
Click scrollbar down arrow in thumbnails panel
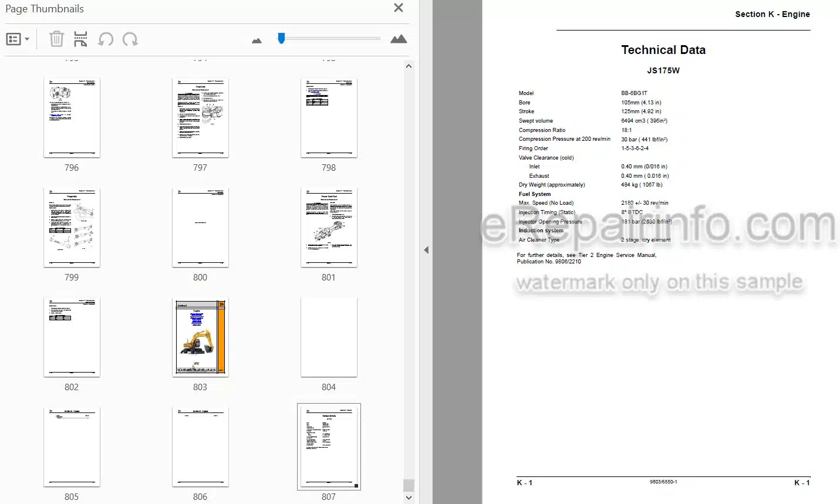409,498
